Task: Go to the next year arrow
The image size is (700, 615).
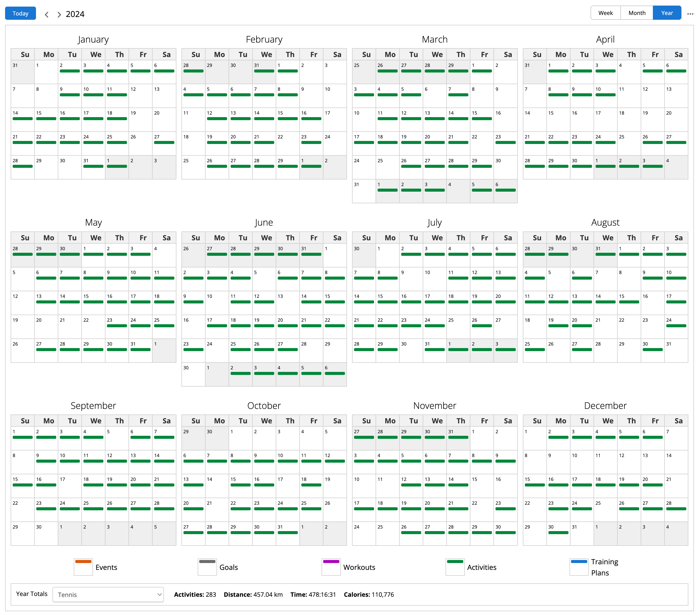Action: [59, 14]
